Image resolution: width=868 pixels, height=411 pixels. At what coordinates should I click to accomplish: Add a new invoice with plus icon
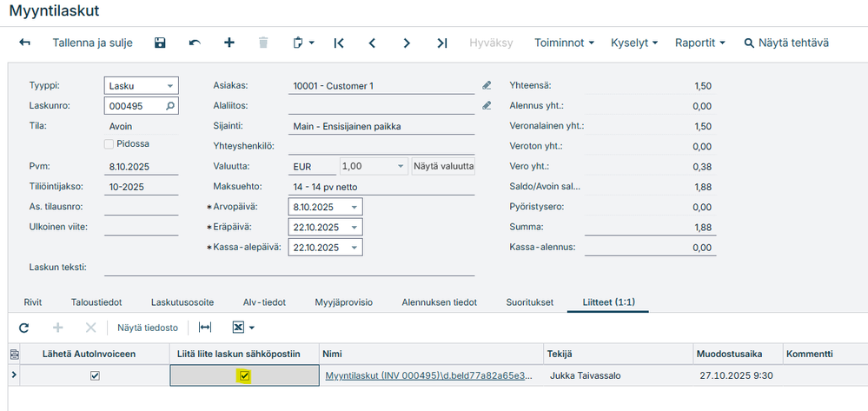pyautogui.click(x=229, y=43)
